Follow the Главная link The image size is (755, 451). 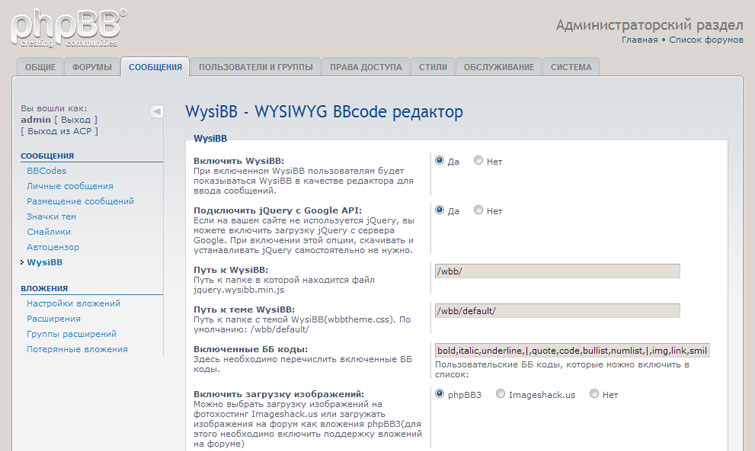[x=639, y=40]
